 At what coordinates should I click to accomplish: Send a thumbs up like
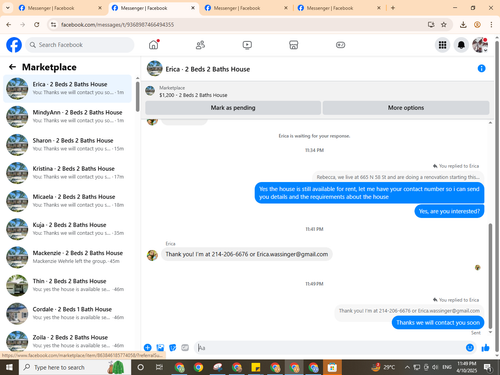tap(485, 348)
